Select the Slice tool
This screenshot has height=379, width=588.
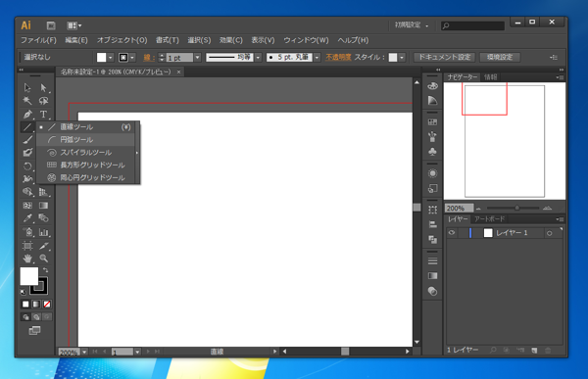pyautogui.click(x=43, y=246)
